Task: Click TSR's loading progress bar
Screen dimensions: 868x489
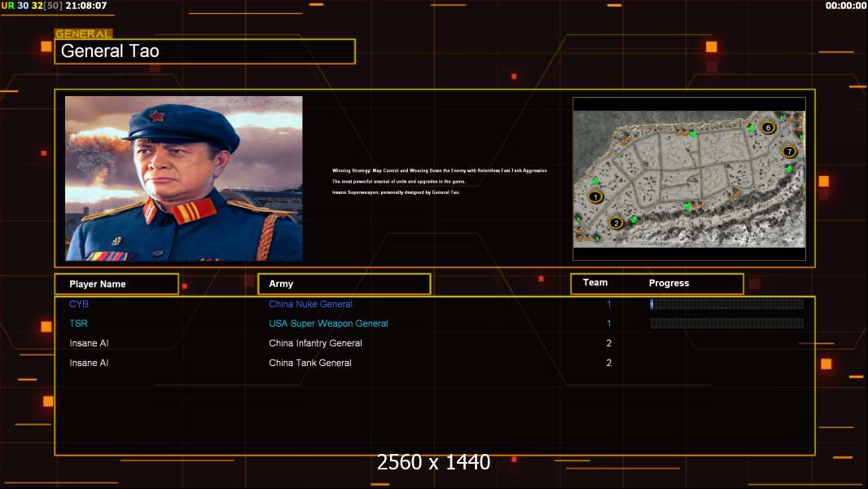Action: click(727, 324)
